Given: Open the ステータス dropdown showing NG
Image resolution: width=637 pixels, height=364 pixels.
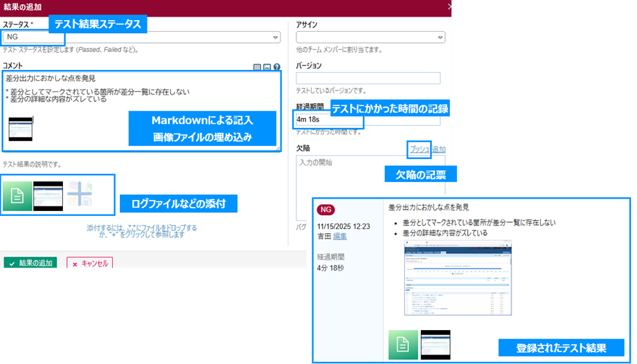Looking at the screenshot, I should tap(141, 37).
